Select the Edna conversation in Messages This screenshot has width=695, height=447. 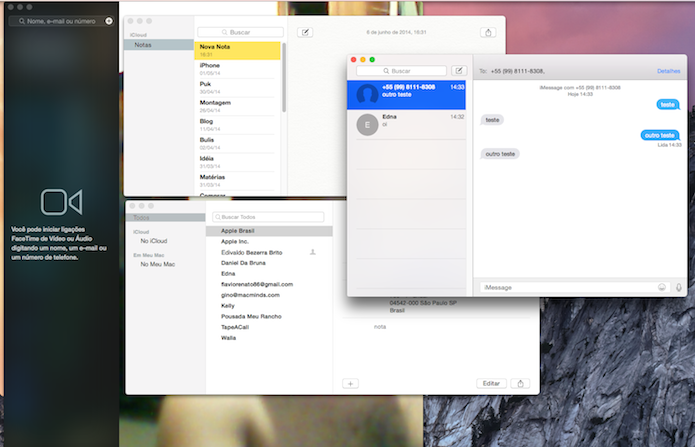point(406,124)
